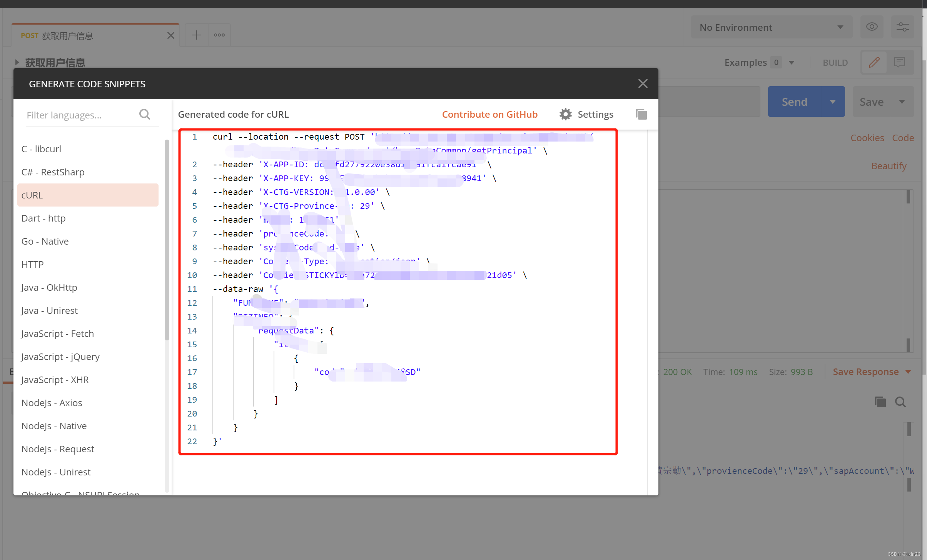
Task: Close the Generate Code Snippets dialog
Action: (x=643, y=83)
